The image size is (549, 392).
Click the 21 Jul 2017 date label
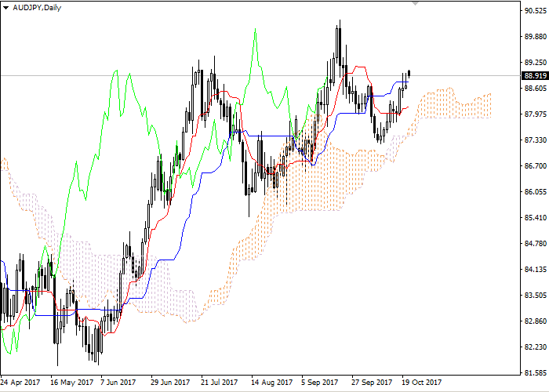[220, 383]
